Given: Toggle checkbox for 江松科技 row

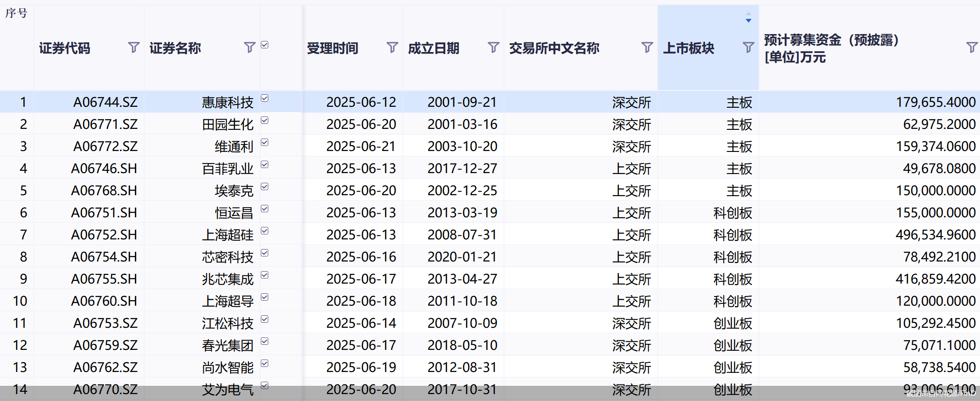Looking at the screenshot, I should click(x=265, y=319).
